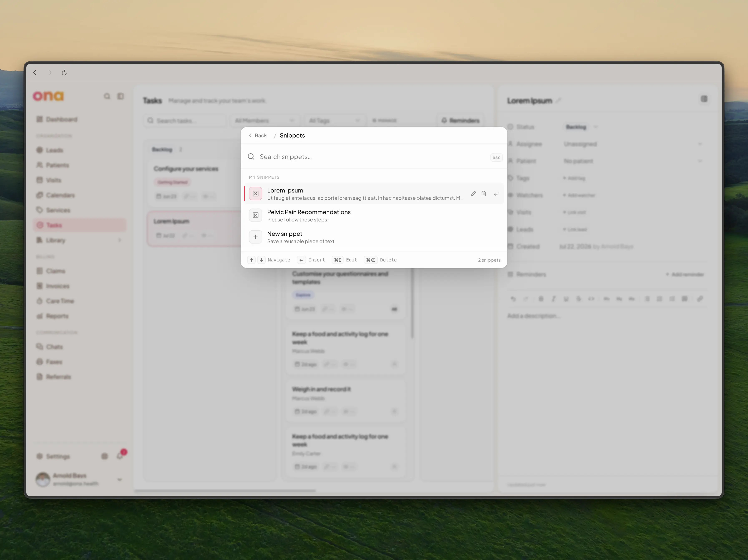This screenshot has width=748, height=560.
Task: Open Weigh in and record it task card
Action: click(345, 400)
